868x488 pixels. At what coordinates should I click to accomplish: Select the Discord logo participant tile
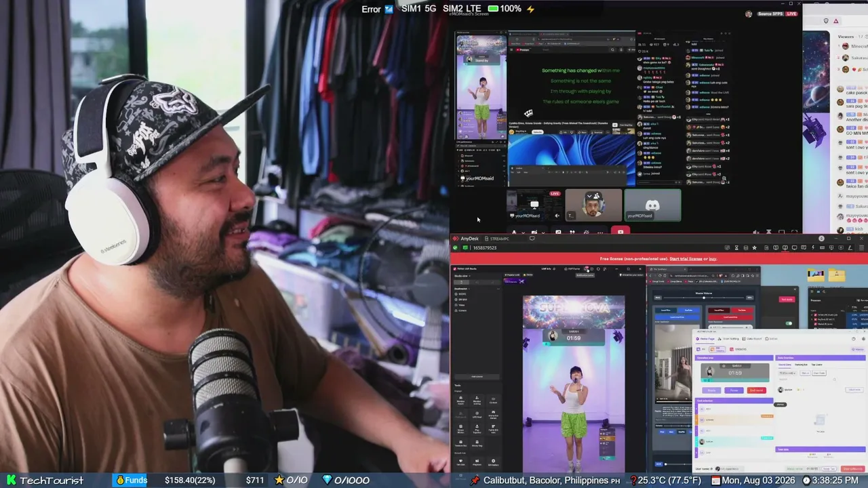652,205
